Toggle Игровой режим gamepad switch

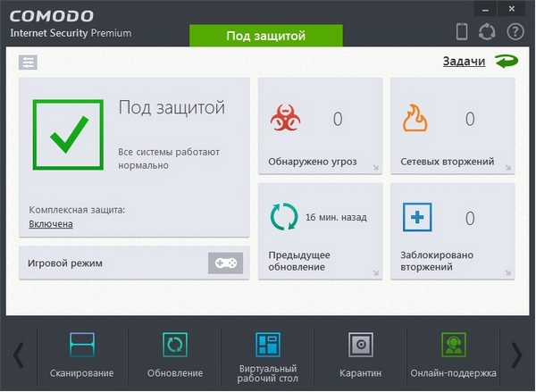[x=225, y=263]
